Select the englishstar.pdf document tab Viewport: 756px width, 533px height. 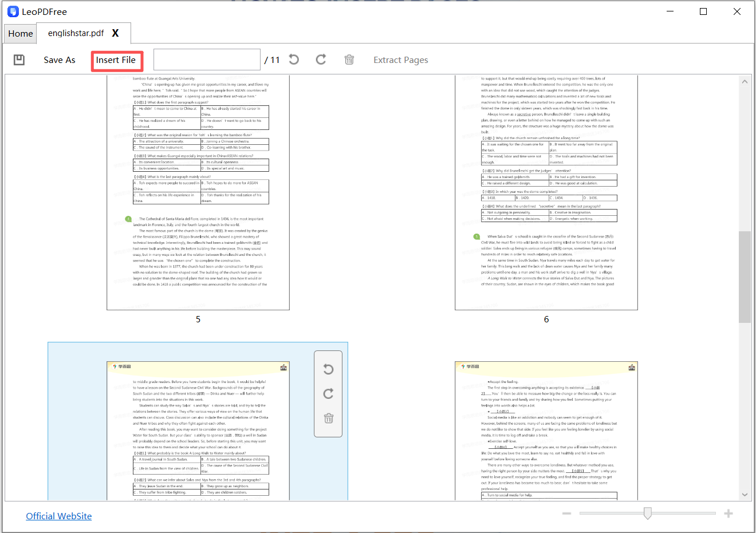(x=76, y=33)
